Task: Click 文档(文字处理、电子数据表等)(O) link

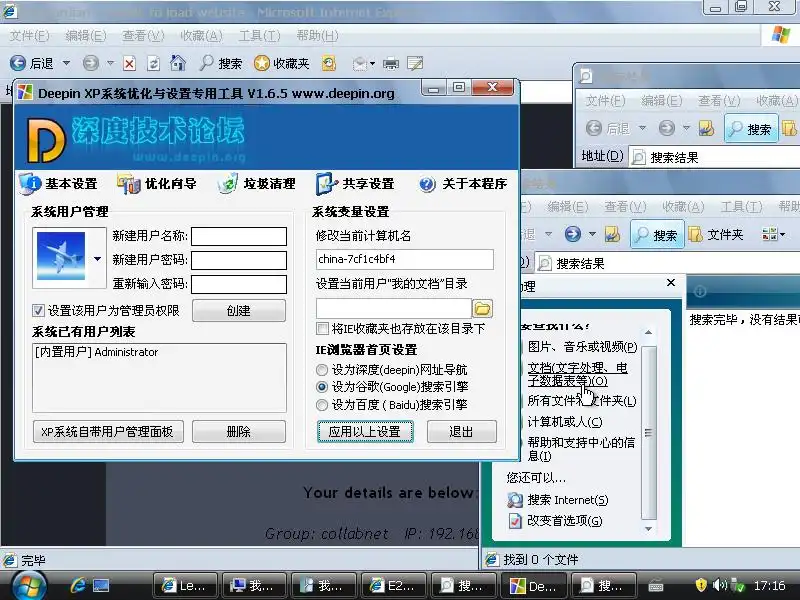Action: click(x=578, y=374)
